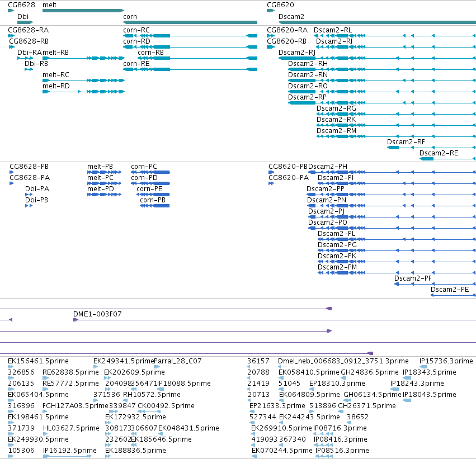Pick the Dscam2-RP transcript label

pos(307,97)
